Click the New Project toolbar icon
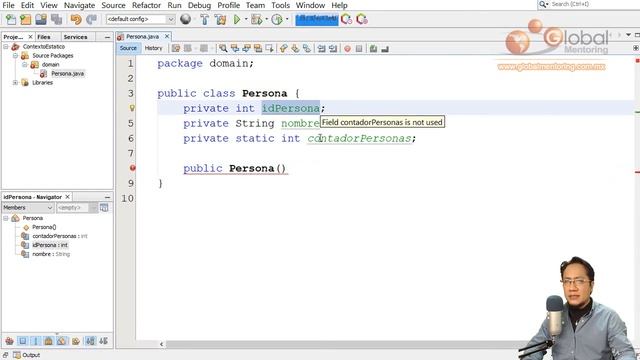 point(26,19)
